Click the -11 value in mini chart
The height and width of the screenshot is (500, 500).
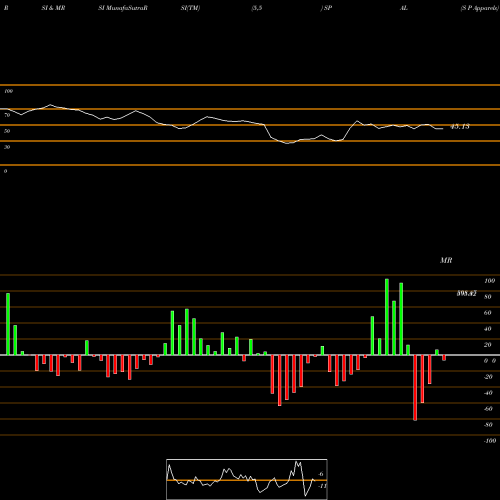click(x=322, y=486)
